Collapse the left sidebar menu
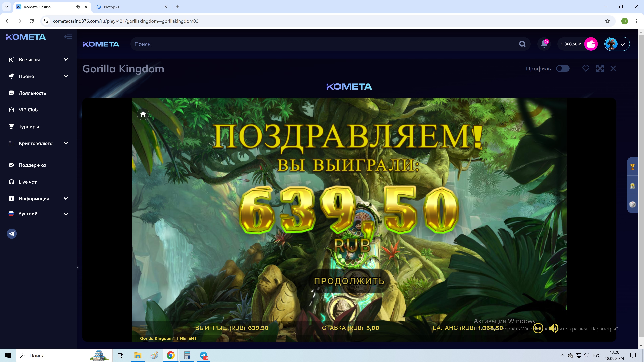 pos(68,37)
